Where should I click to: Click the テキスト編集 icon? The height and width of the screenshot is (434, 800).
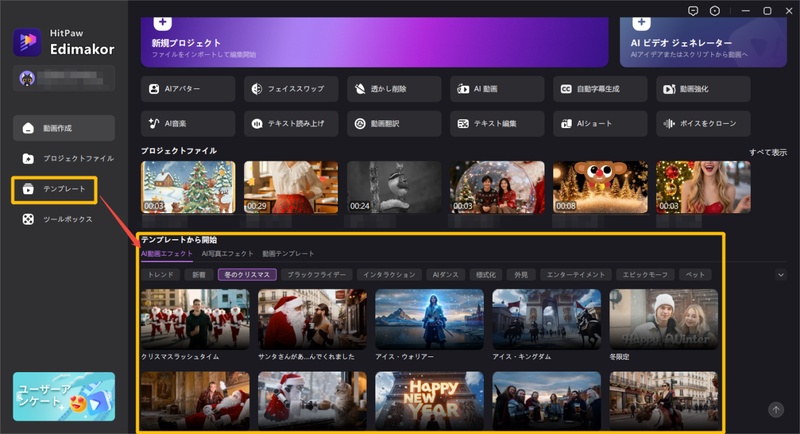(463, 123)
